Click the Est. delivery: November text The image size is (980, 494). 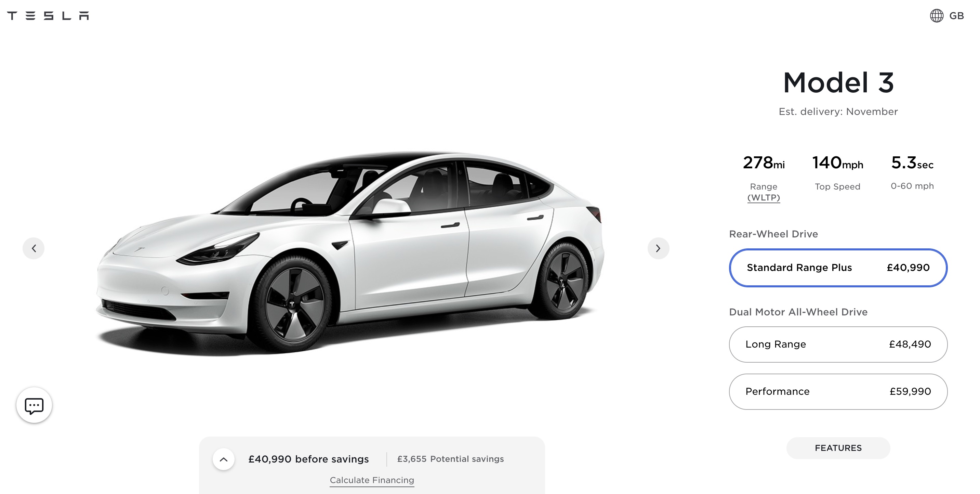(x=838, y=112)
